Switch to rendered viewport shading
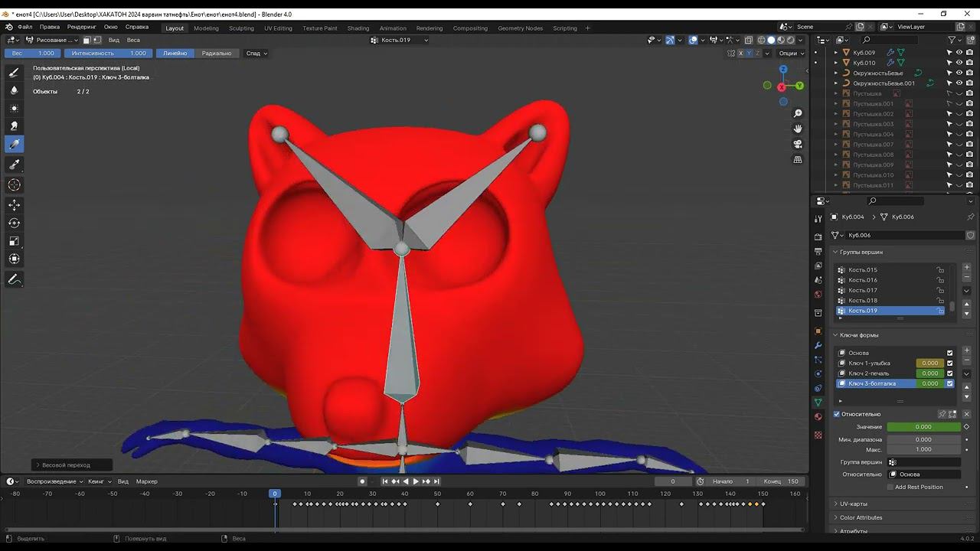Image resolution: width=980 pixels, height=551 pixels. click(789, 40)
